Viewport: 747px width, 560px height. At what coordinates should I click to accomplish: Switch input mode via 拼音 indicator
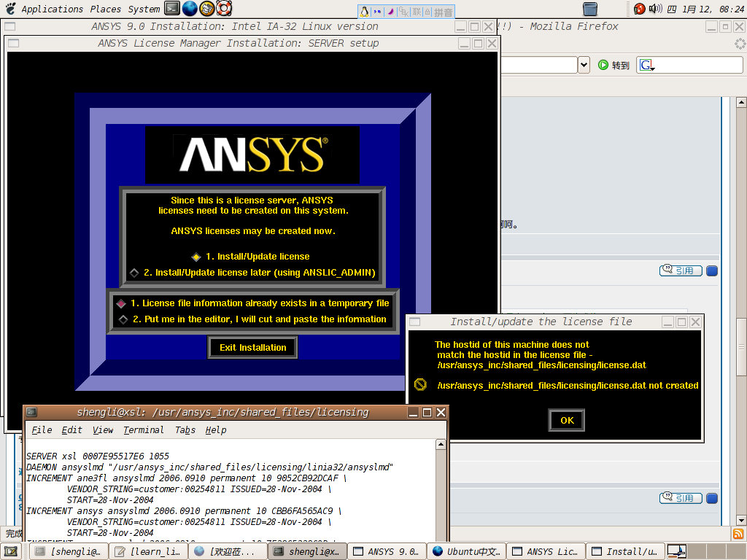point(444,12)
